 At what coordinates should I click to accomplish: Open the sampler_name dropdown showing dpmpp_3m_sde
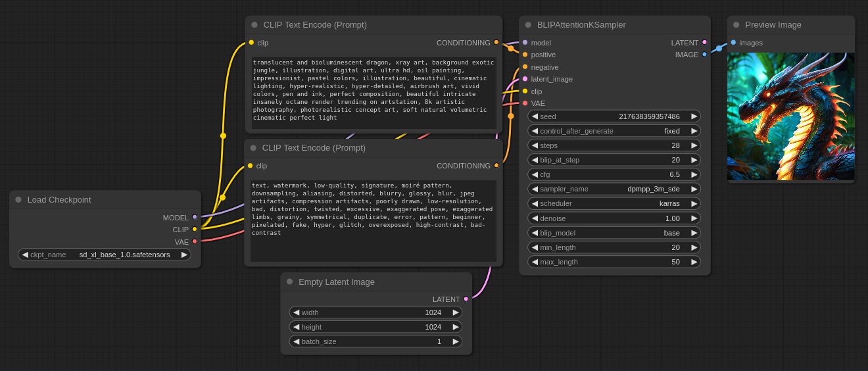614,189
